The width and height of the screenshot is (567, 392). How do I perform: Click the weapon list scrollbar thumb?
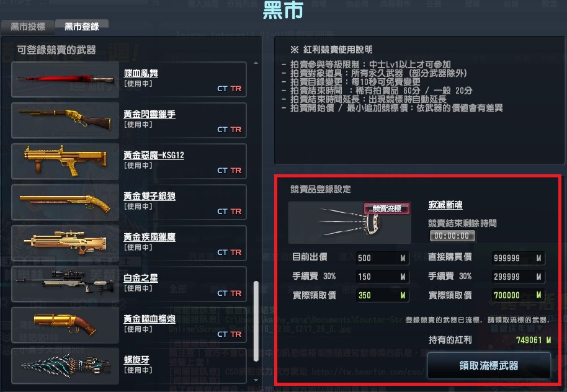[x=256, y=321]
